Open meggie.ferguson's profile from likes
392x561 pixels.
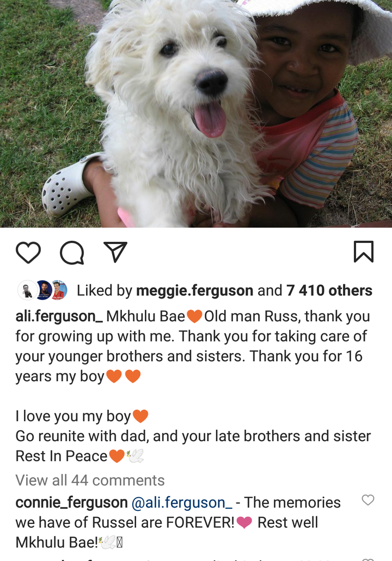click(194, 290)
